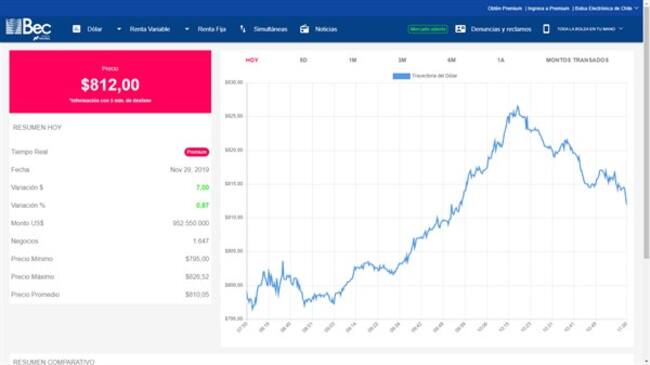
Task: Expand the Bolsa Electrónica de Chile dropdown
Action: (606, 8)
